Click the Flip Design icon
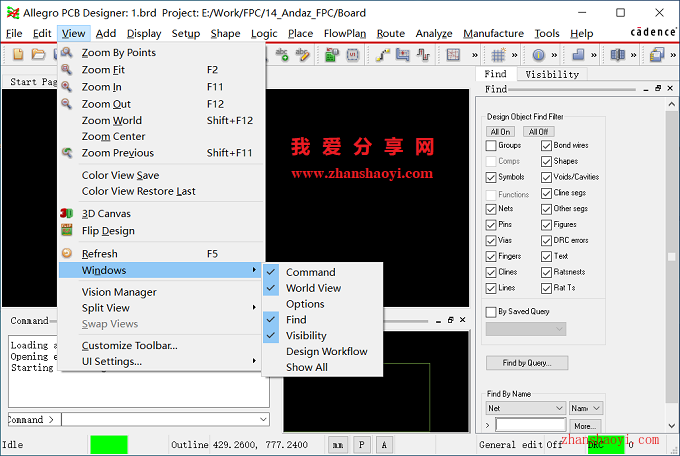The width and height of the screenshot is (680, 456). [67, 230]
